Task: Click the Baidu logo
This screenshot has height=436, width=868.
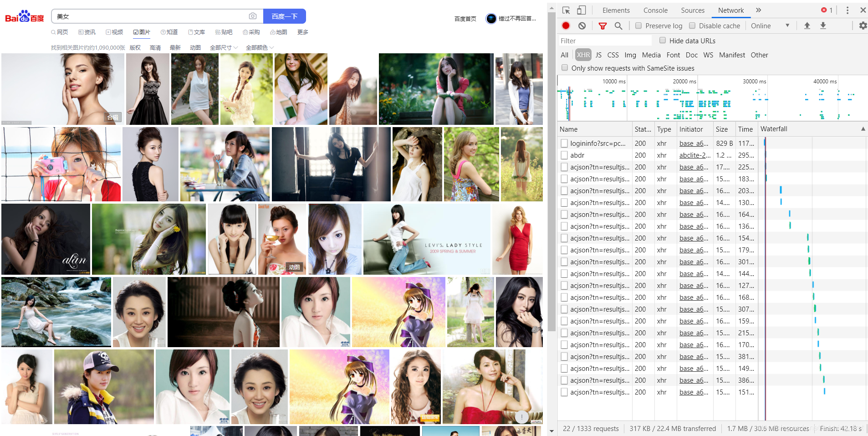Action: click(25, 16)
